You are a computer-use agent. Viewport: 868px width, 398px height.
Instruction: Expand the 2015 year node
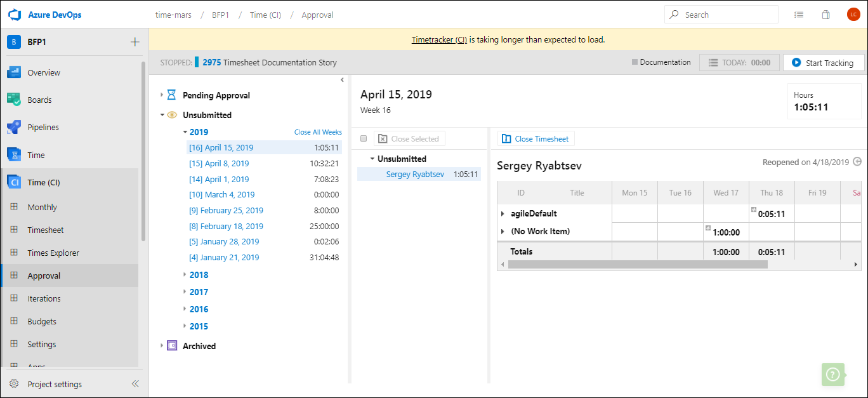(x=185, y=326)
